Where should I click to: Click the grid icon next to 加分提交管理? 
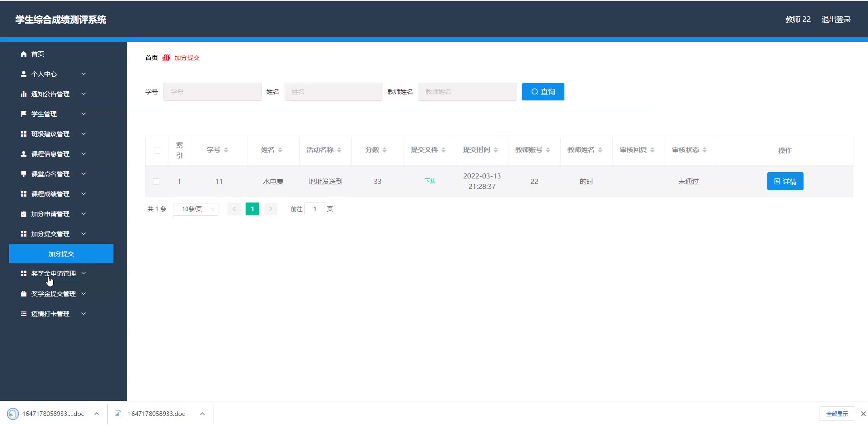24,234
